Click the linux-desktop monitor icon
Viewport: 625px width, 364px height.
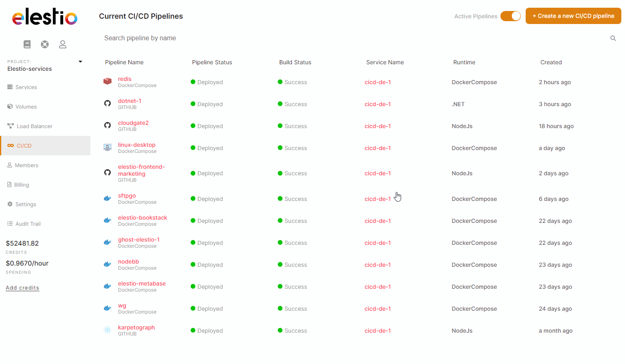(107, 147)
